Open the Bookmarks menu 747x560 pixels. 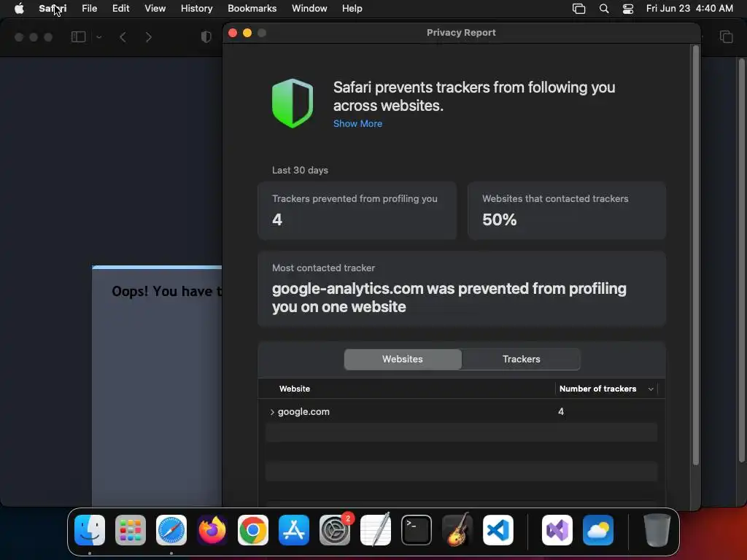[x=252, y=9]
